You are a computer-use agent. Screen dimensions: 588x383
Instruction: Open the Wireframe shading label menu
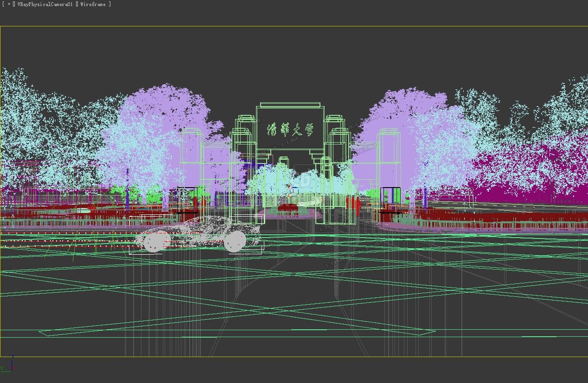[x=93, y=4]
